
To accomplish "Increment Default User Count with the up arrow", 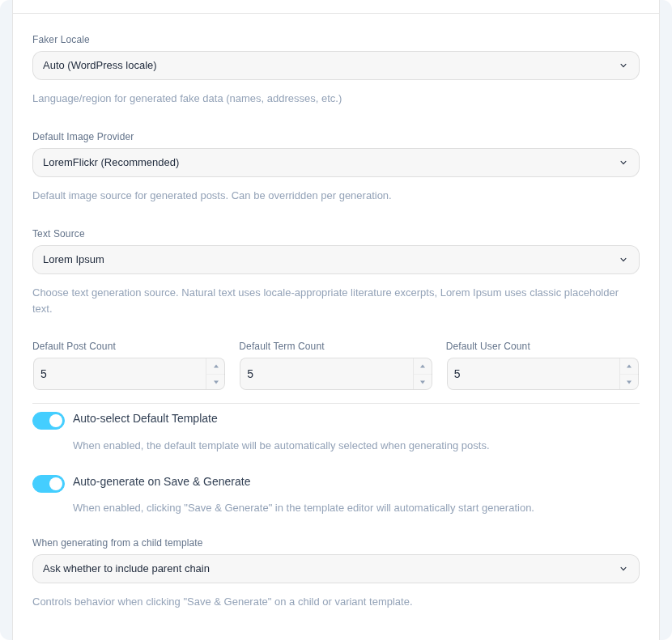I will [x=629, y=367].
